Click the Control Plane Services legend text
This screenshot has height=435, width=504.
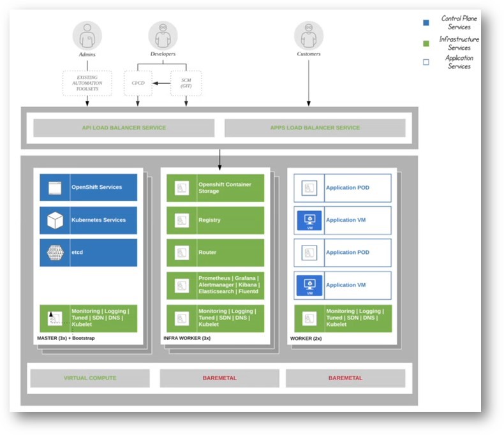click(x=459, y=22)
